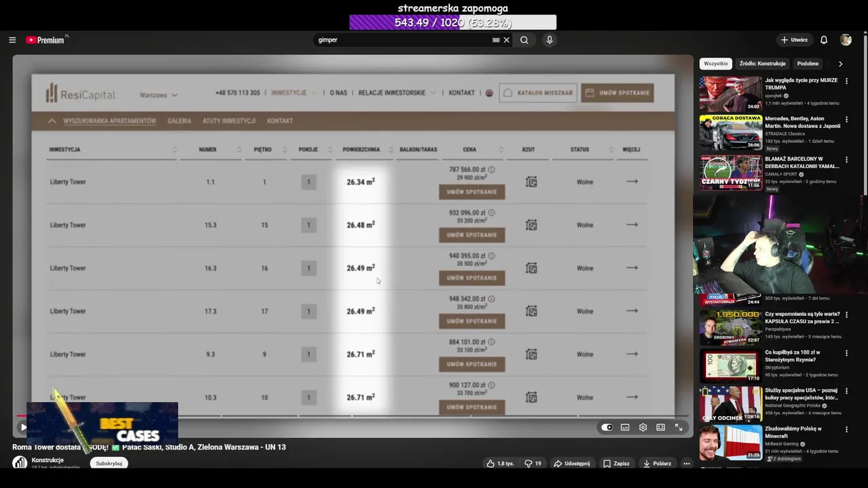
Task: Click the MrBeast Gaming channel name
Action: (x=783, y=444)
